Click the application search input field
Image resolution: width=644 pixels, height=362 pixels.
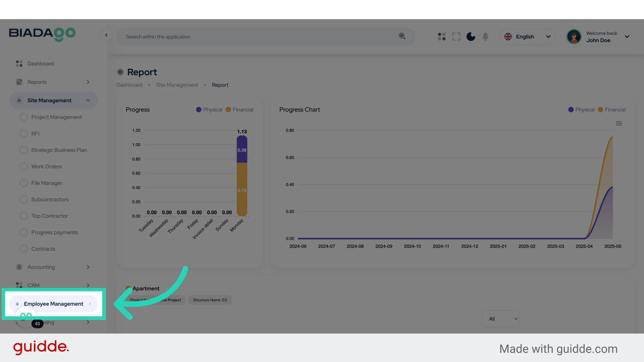coord(258,37)
